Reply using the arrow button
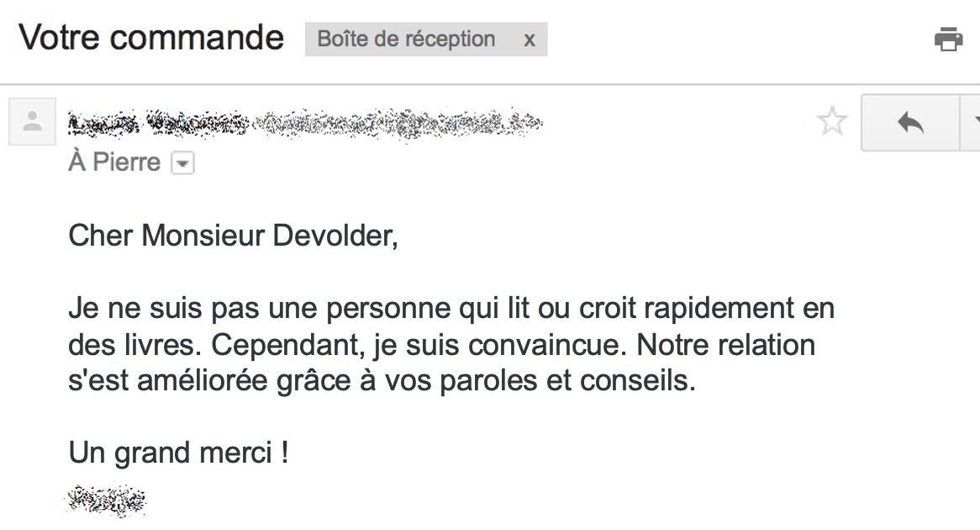980x530 pixels. (x=910, y=123)
